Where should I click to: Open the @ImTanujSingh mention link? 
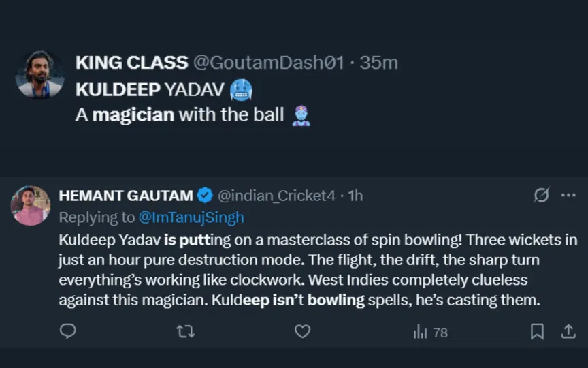191,217
